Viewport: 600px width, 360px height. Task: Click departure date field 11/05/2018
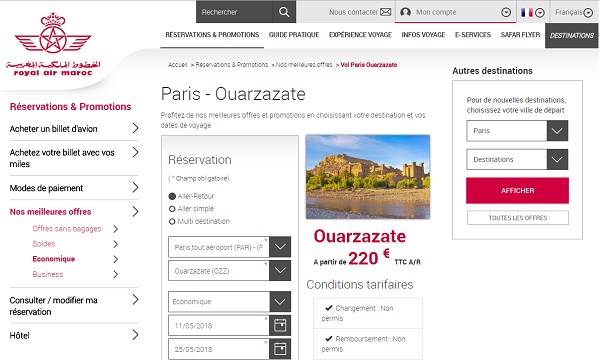[x=219, y=326]
